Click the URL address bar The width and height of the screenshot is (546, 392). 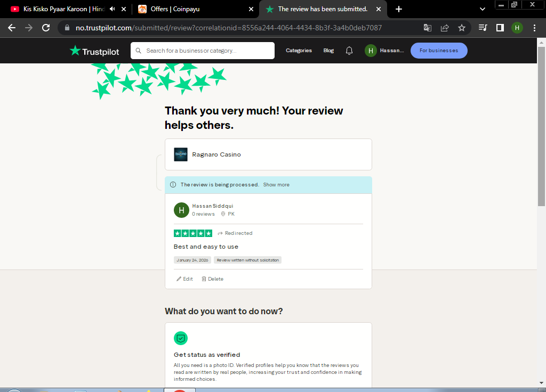[228, 28]
